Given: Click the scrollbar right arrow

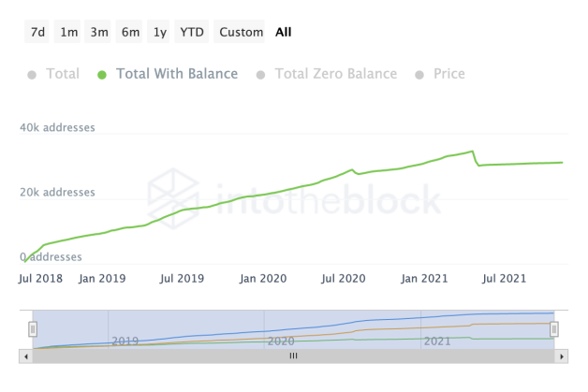Looking at the screenshot, I should click(562, 356).
